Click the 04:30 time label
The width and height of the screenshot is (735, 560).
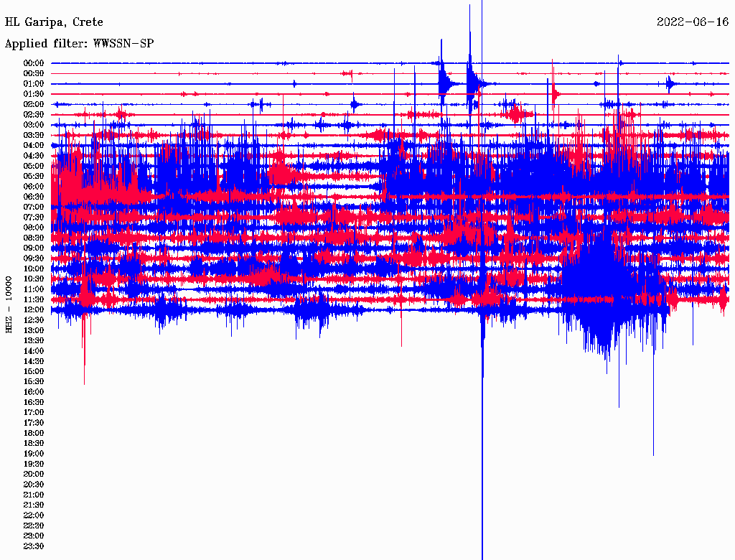click(34, 156)
